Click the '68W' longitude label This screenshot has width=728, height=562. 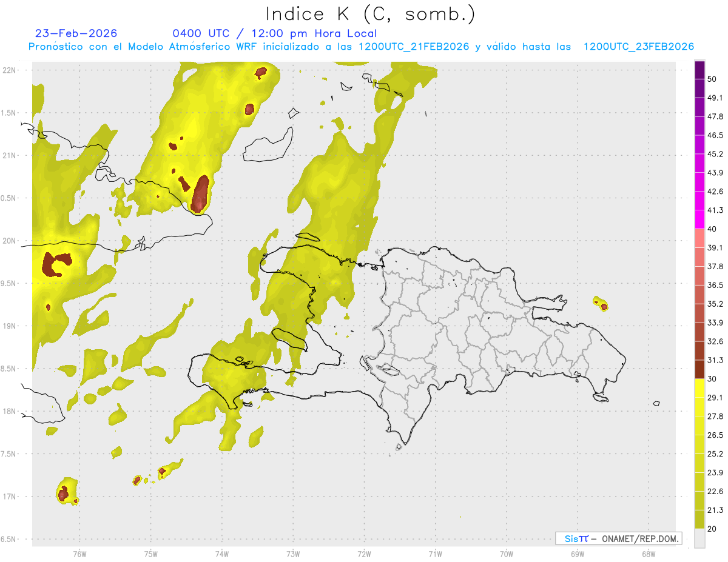649,554
